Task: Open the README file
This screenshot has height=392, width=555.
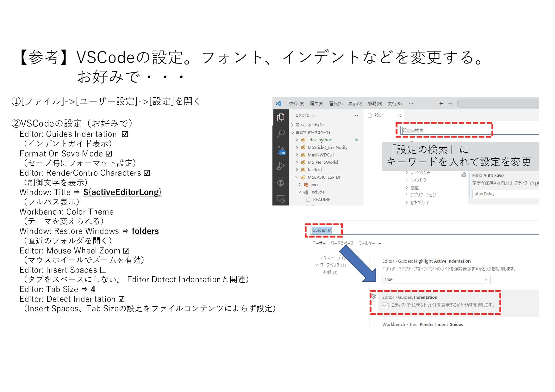Action: coord(321,199)
